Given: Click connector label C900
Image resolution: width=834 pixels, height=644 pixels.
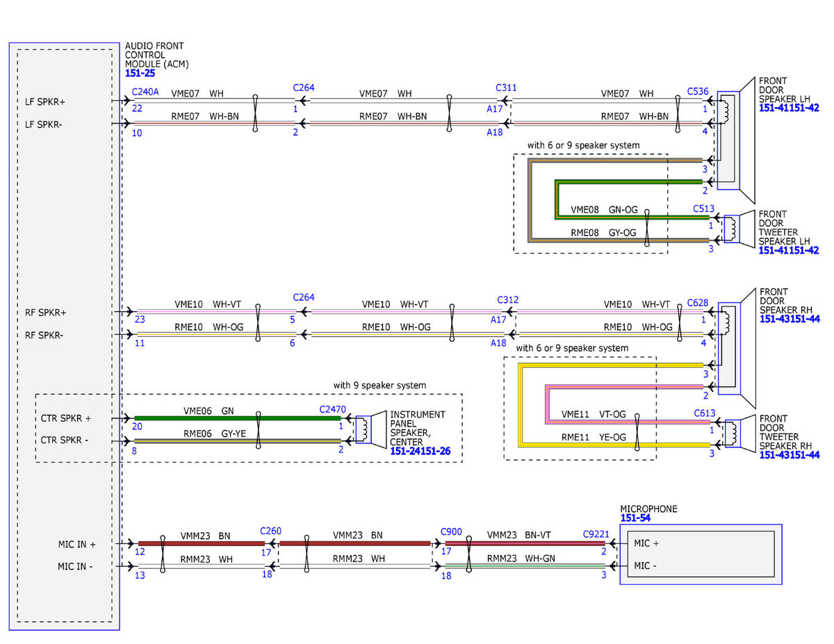Looking at the screenshot, I should (452, 531).
